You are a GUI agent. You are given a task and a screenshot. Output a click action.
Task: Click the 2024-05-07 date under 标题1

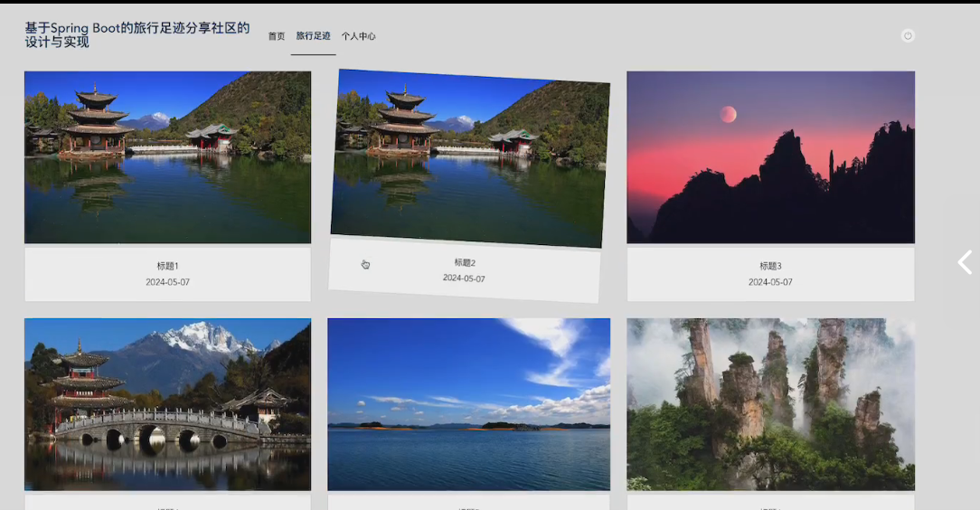(x=167, y=282)
